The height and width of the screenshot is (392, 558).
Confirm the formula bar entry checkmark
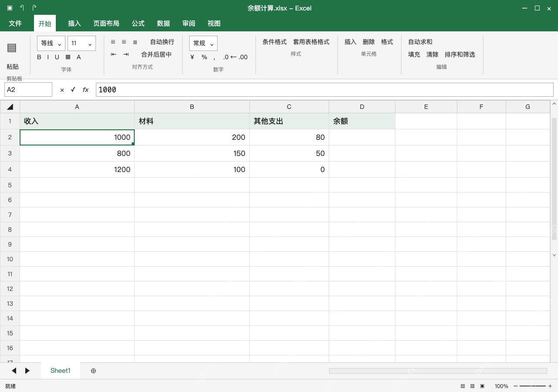coord(73,90)
